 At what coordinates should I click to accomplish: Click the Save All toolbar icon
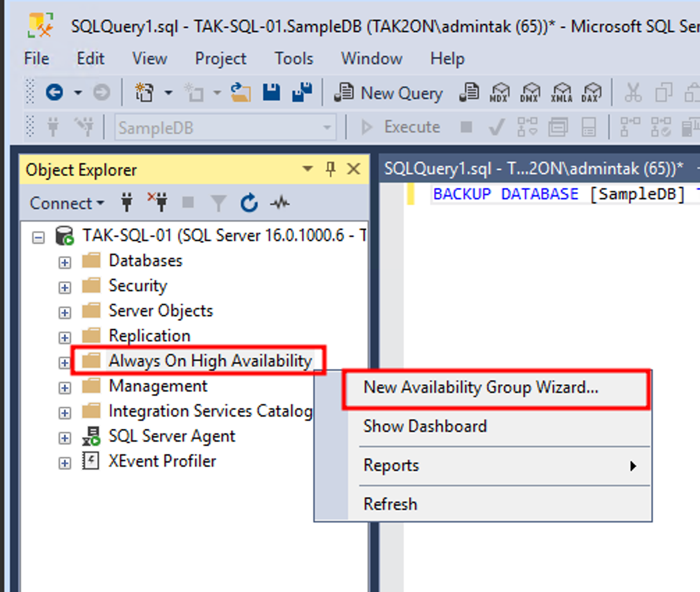click(302, 93)
